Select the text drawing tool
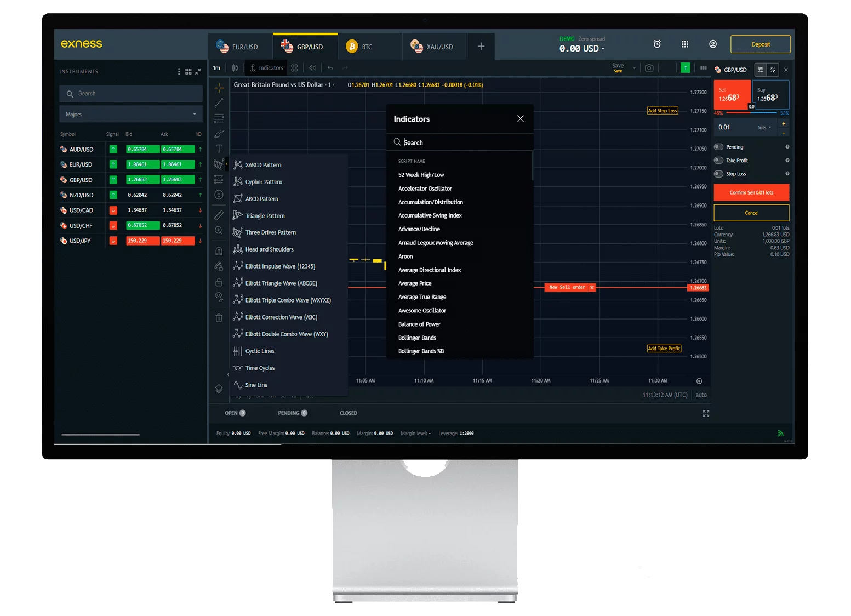 [x=219, y=149]
